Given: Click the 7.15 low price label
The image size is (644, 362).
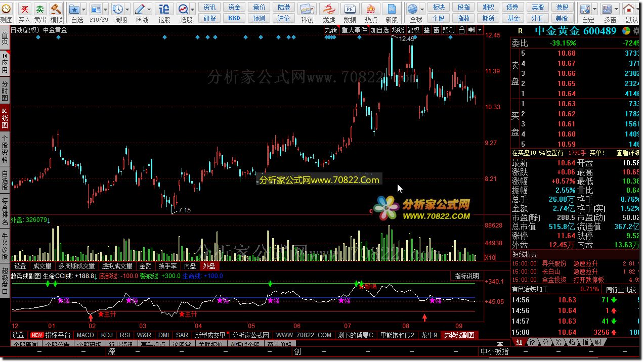Looking at the screenshot, I should 185,210.
